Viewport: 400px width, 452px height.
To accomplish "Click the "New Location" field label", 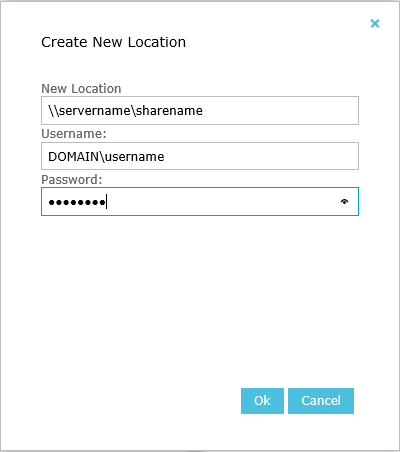I will point(81,89).
